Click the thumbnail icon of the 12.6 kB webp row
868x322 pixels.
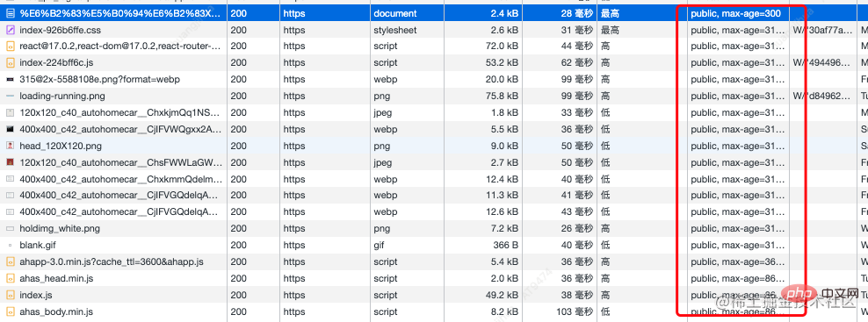(10, 212)
